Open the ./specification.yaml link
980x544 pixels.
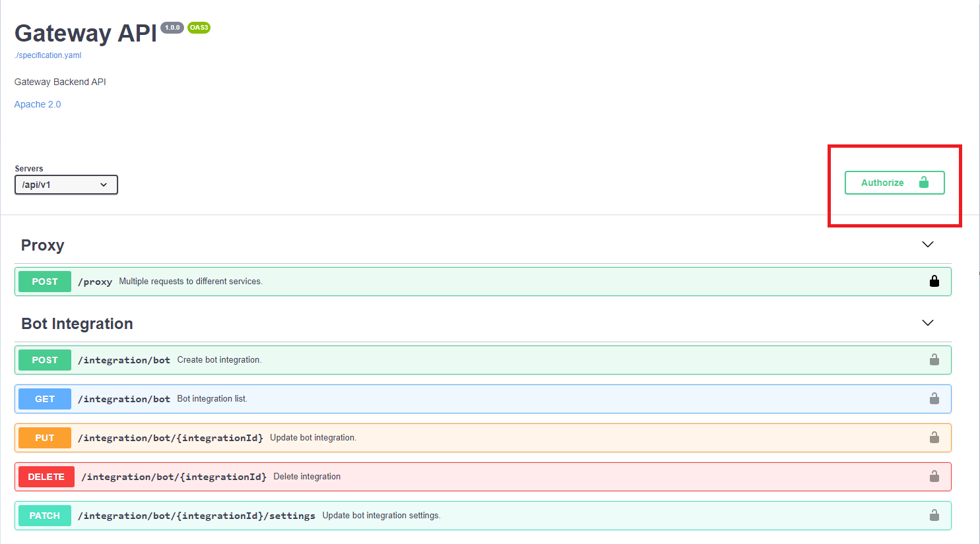click(48, 55)
